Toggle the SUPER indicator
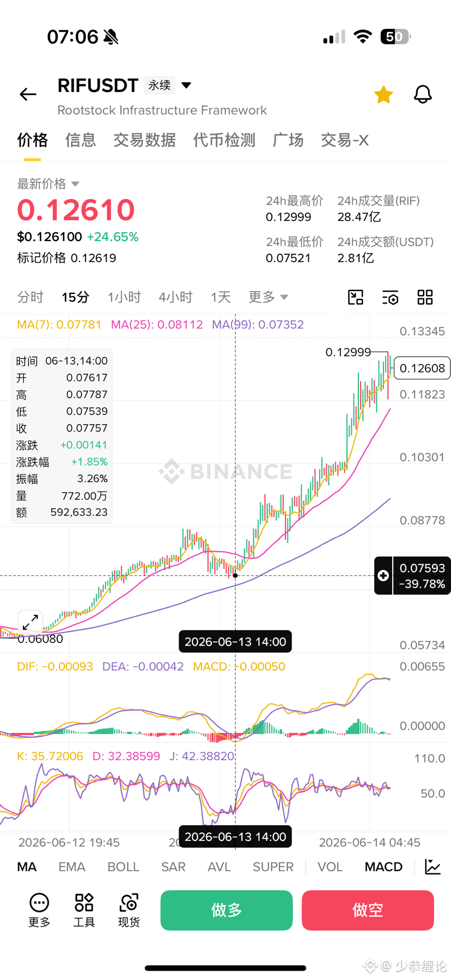Image resolution: width=451 pixels, height=980 pixels. pos(273,867)
